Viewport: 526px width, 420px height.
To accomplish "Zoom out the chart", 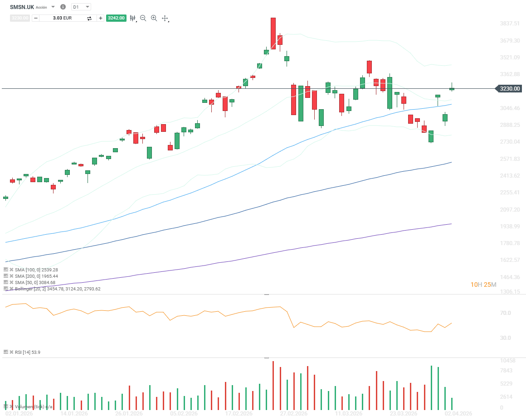I will click(143, 18).
